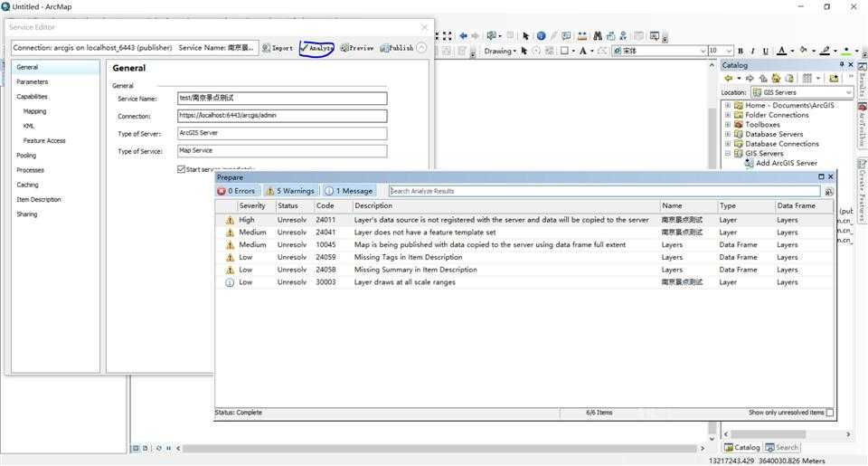Viewport: 868px width, 466px height.
Task: Click Publish in Service Editor toolbar
Action: tap(397, 48)
